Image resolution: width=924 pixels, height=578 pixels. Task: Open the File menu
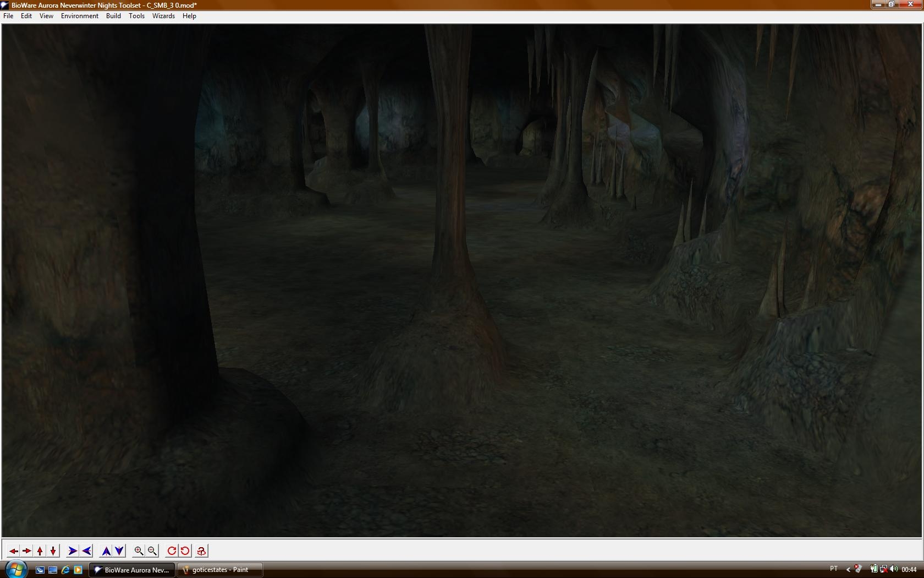(8, 16)
